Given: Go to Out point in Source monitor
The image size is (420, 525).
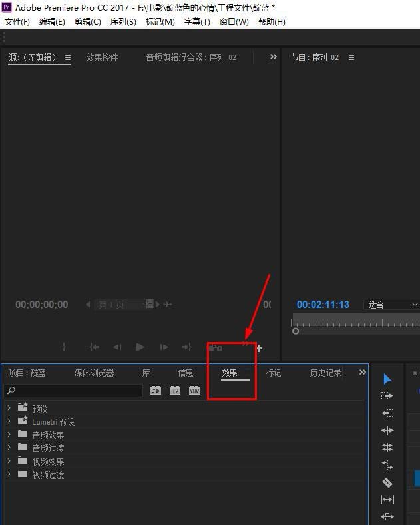Looking at the screenshot, I should coord(186,347).
